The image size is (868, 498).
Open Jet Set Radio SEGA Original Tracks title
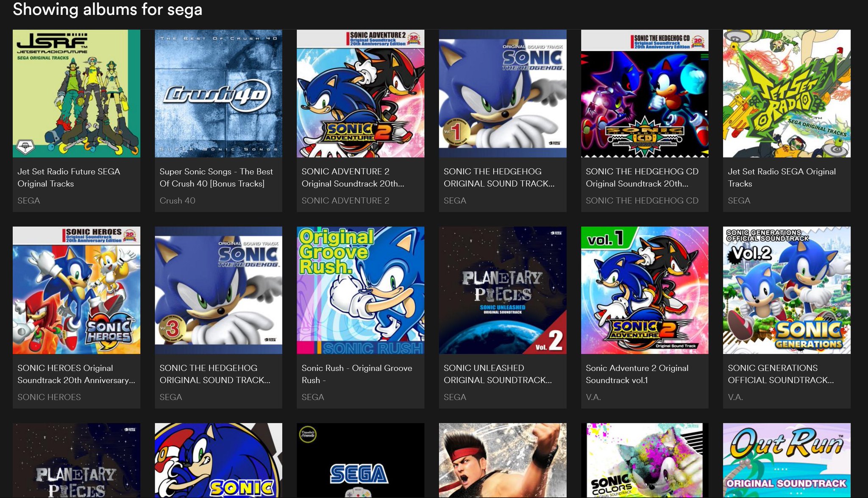(782, 178)
